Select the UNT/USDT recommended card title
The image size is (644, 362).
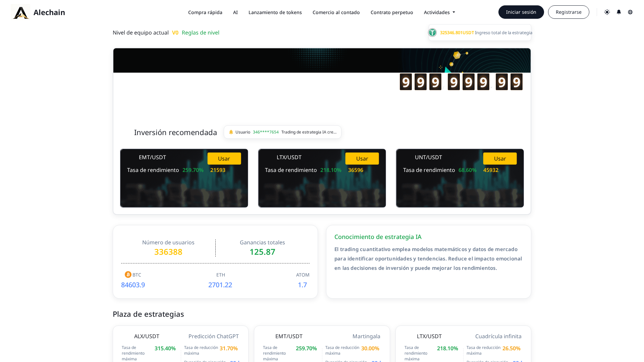pyautogui.click(x=428, y=157)
